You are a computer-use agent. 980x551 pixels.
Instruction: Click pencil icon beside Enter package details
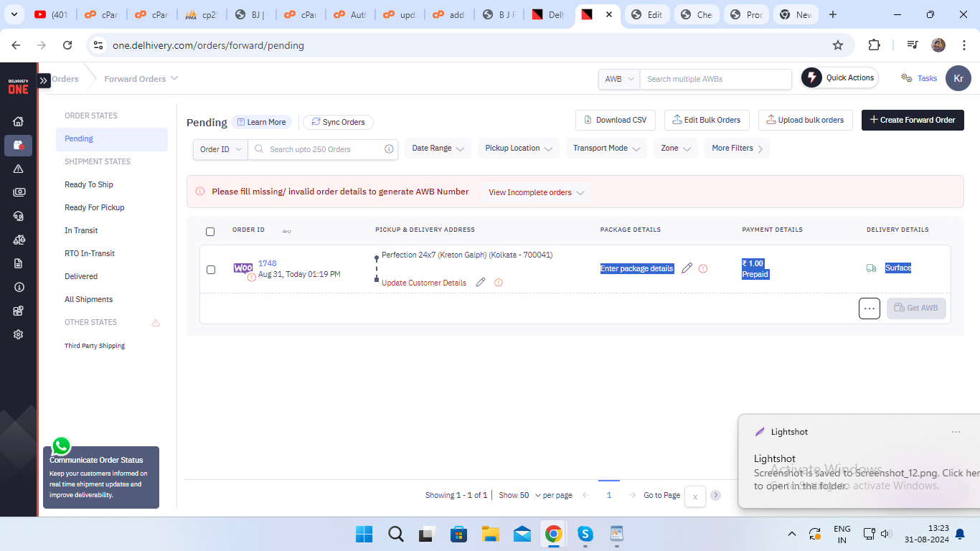click(687, 268)
